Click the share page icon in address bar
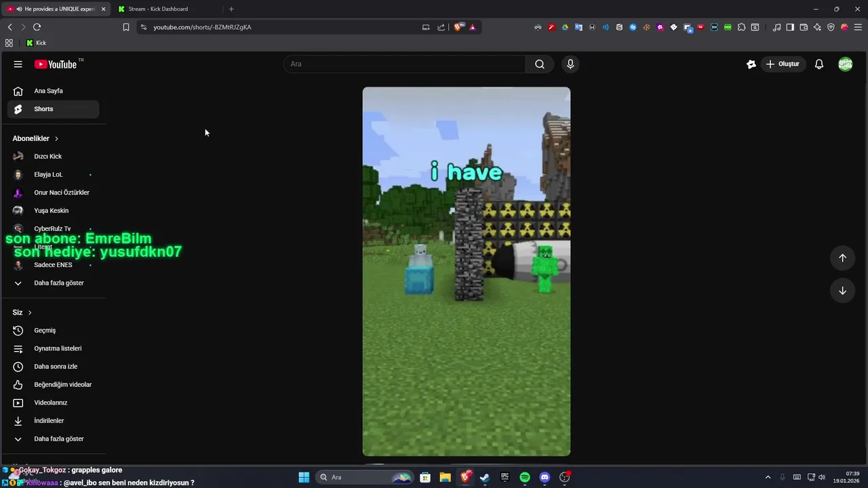Image resolution: width=868 pixels, height=488 pixels. point(441,27)
